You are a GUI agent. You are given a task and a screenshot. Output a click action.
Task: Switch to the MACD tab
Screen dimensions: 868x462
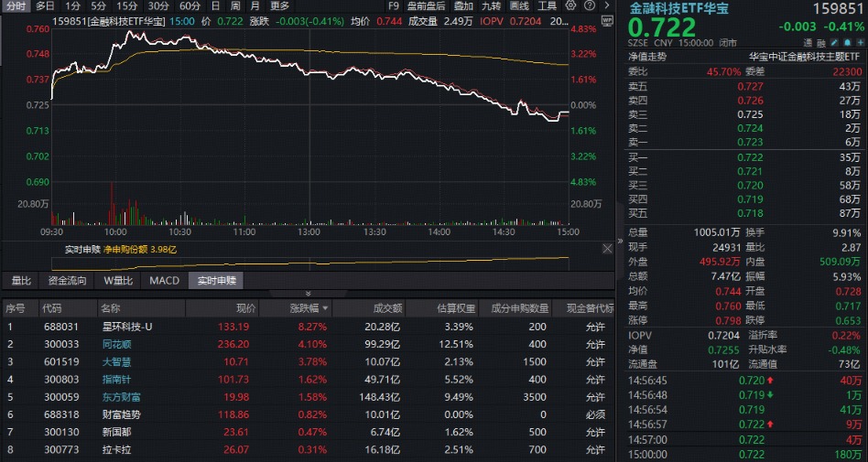pos(165,281)
